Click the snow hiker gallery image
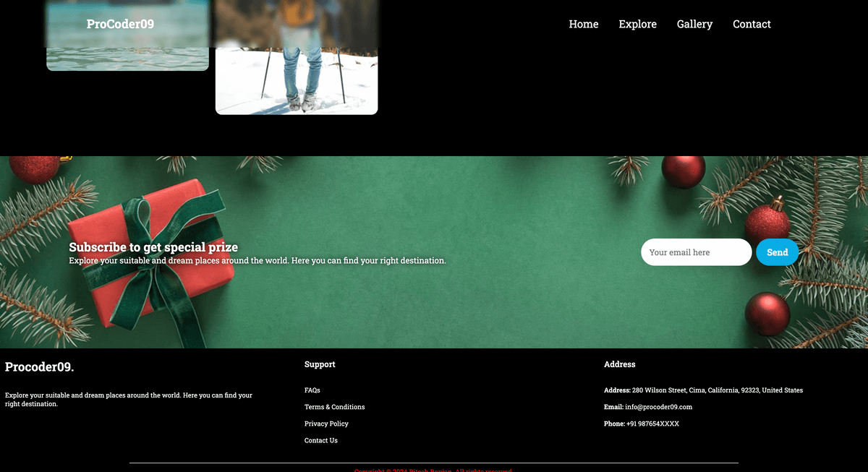868x472 pixels. pyautogui.click(x=297, y=57)
